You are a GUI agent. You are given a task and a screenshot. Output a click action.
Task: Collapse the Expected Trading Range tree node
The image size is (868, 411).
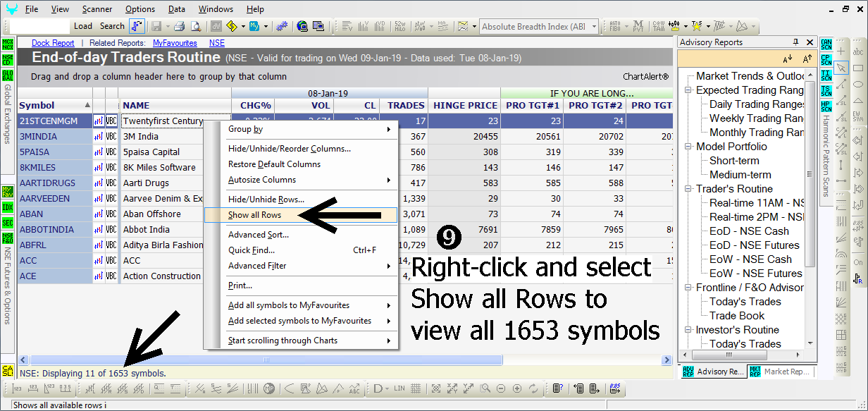(x=688, y=90)
